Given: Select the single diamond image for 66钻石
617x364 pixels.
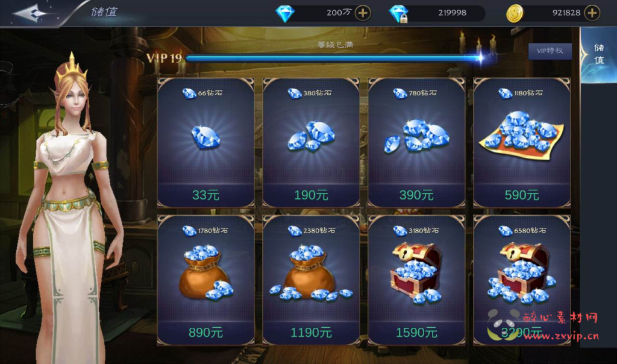Looking at the screenshot, I should (205, 137).
